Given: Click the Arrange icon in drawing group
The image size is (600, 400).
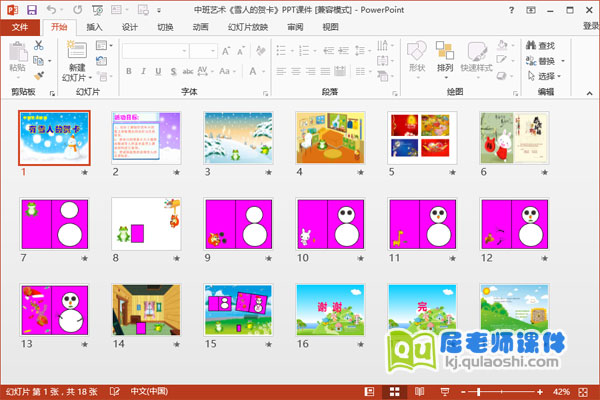Looking at the screenshot, I should (445, 55).
